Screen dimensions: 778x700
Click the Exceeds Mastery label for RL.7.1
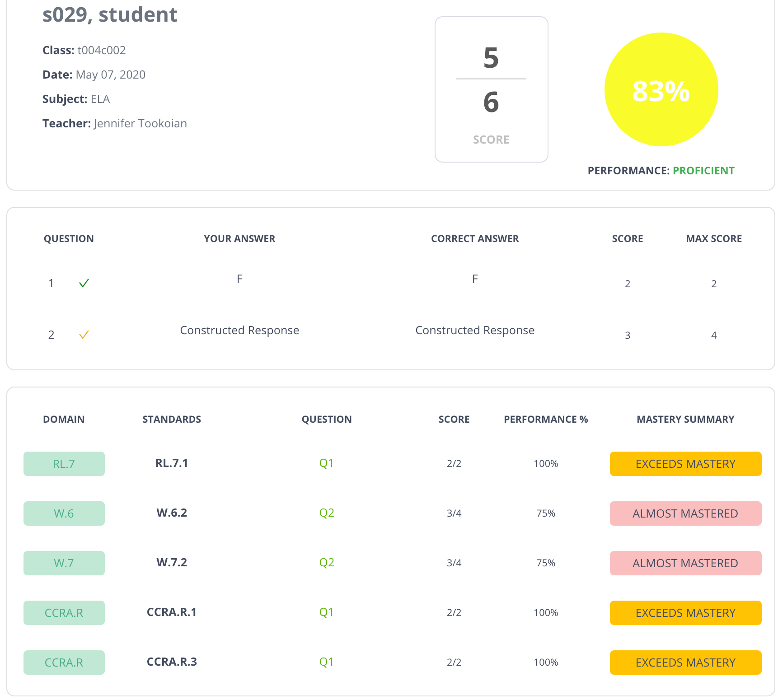[686, 464]
